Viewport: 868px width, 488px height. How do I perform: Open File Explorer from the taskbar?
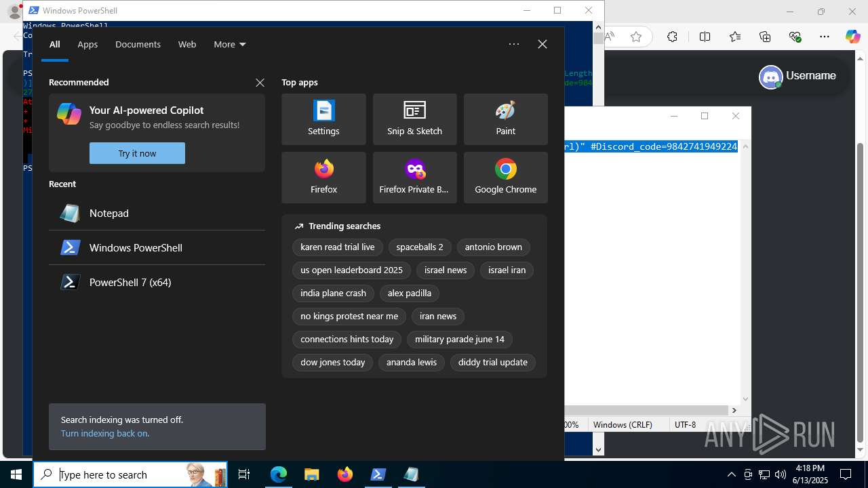[x=312, y=474]
